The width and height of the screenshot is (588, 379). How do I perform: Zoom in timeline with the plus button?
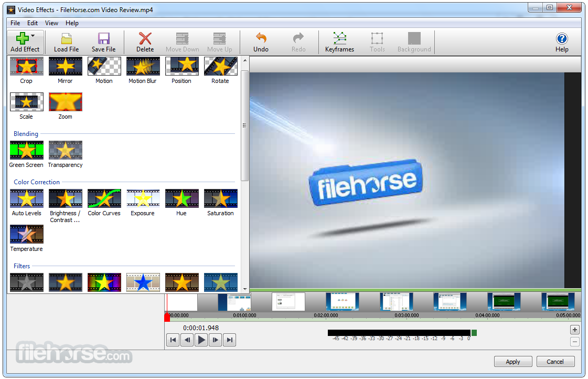[x=575, y=330]
